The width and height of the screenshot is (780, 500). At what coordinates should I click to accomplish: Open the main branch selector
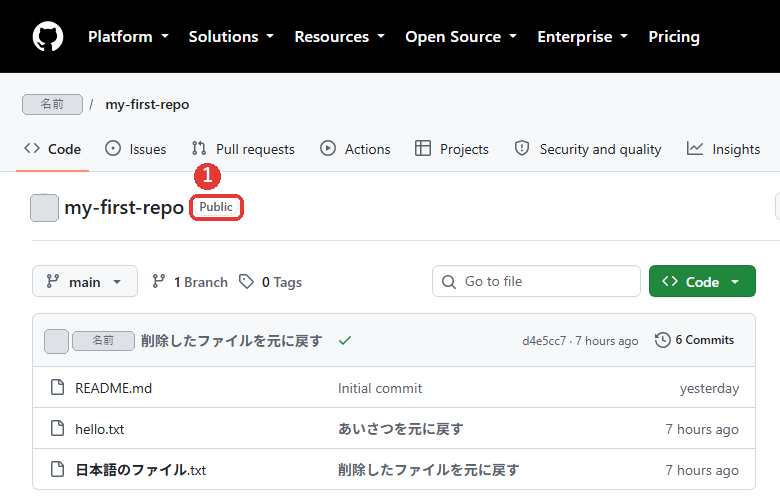(85, 281)
